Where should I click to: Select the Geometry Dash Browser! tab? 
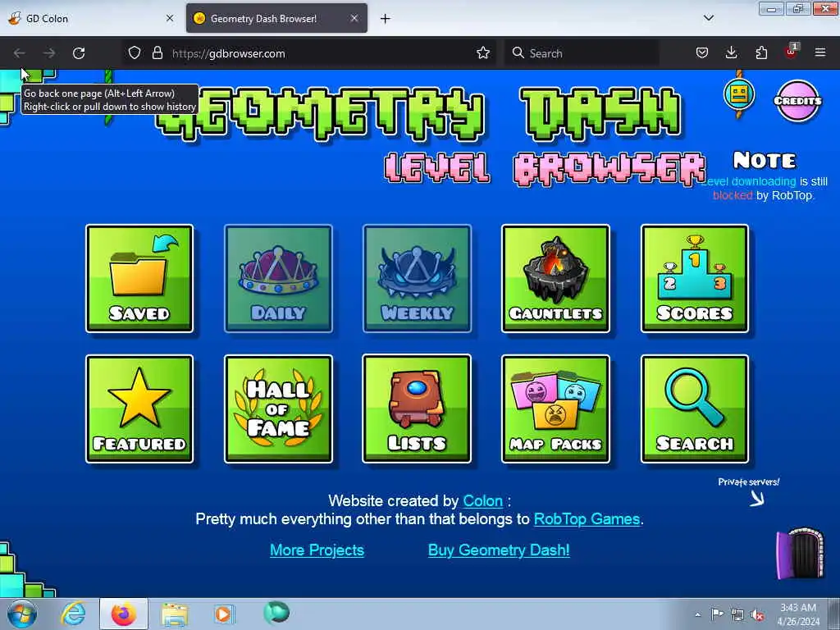pyautogui.click(x=276, y=18)
